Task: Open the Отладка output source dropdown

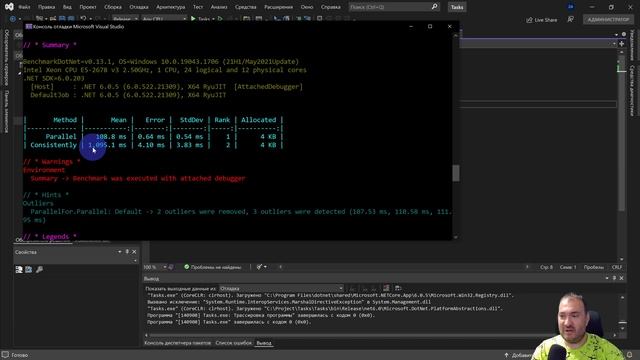Action: [x=281, y=288]
